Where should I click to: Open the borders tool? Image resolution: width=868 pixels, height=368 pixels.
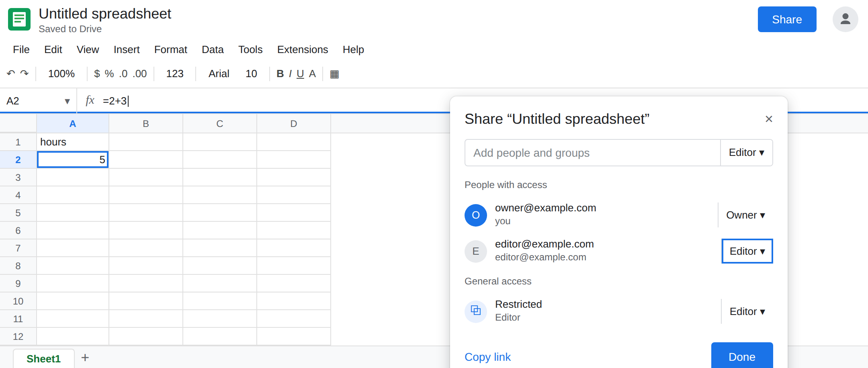tap(334, 74)
